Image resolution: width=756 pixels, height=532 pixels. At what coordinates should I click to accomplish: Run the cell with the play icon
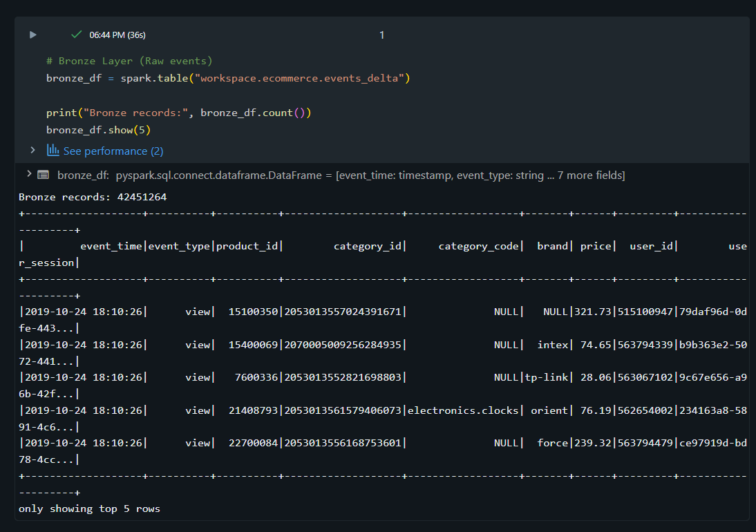click(32, 35)
